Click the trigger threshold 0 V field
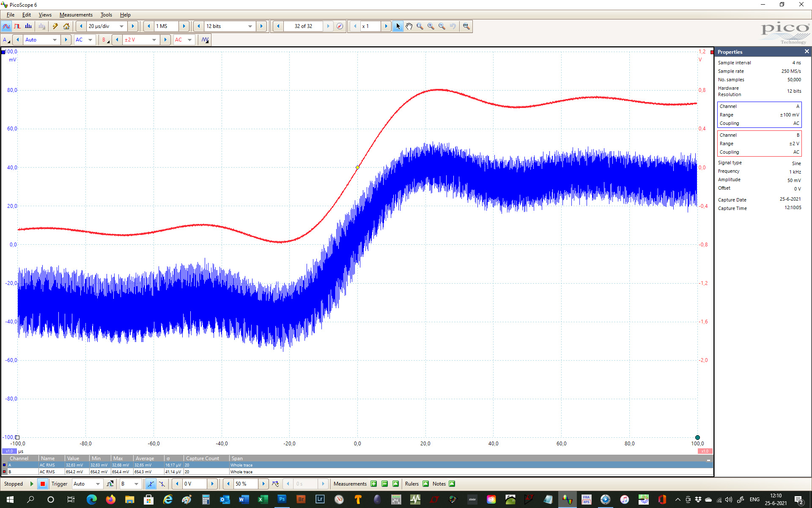Screen dimensions: 812x508 pos(195,484)
